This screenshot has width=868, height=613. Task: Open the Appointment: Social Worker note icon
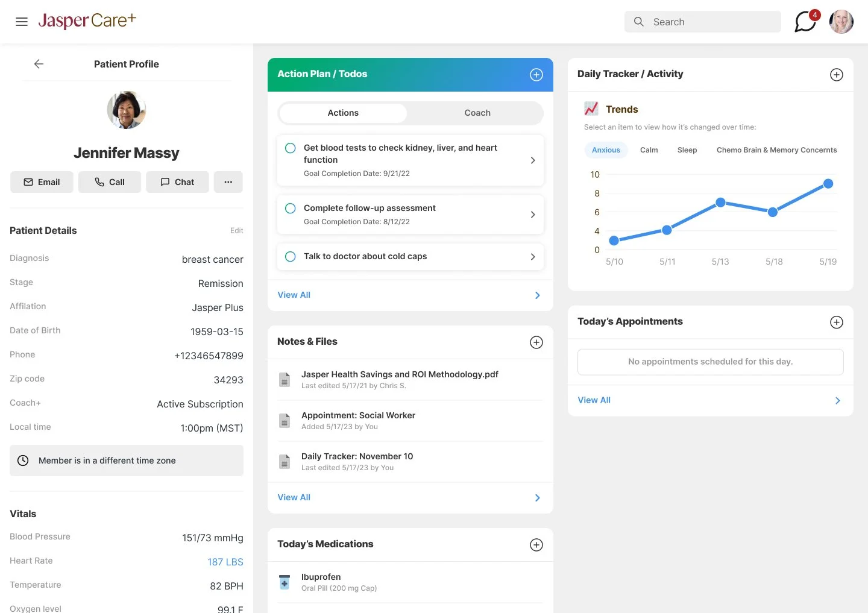pos(285,421)
